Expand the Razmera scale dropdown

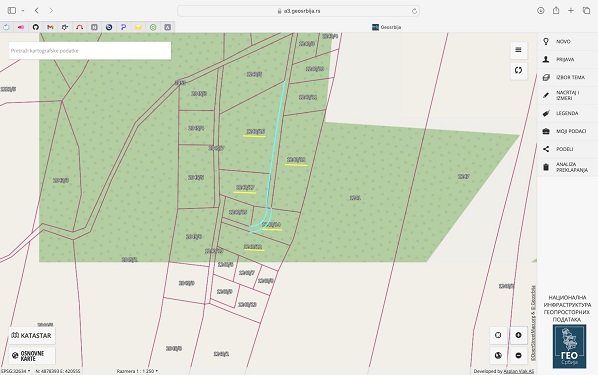[137, 371]
